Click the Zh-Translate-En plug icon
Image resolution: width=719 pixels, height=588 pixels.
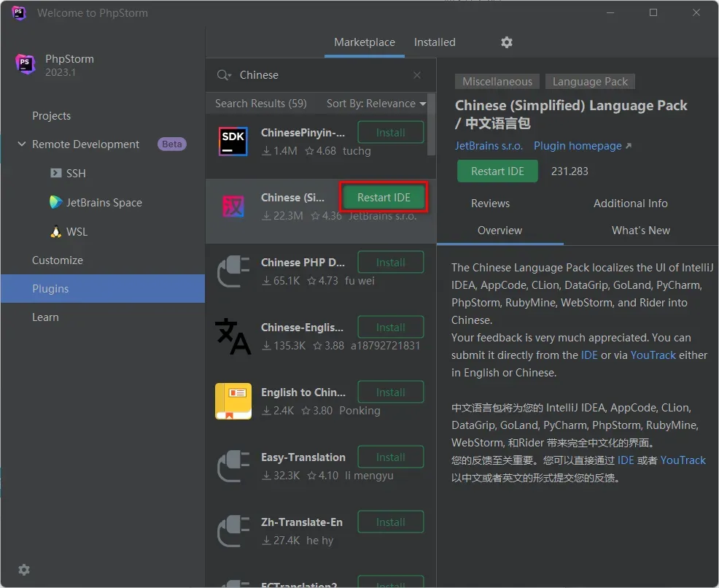click(x=233, y=531)
